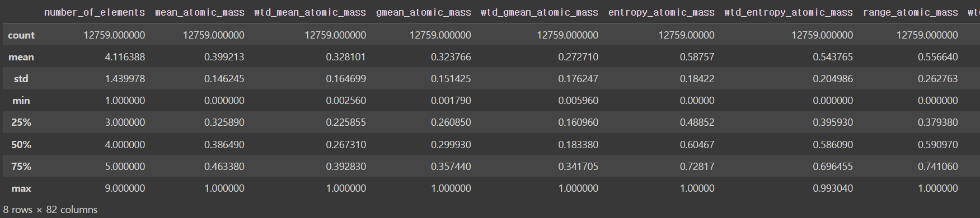Click the cell showing 0.379380
The width and height of the screenshot is (980, 218).
[938, 122]
